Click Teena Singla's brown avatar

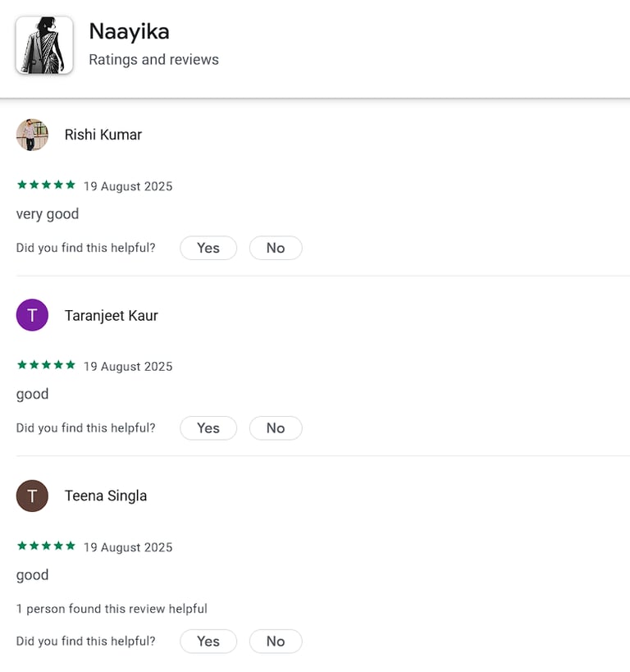pyautogui.click(x=32, y=496)
